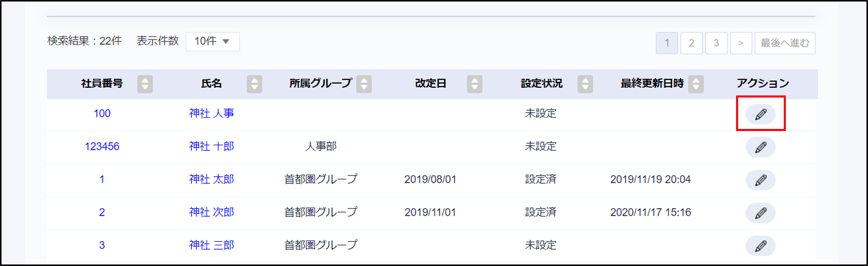868x266 pixels.
Task: Click the edit pencil for 神社 次郎
Action: point(760,213)
